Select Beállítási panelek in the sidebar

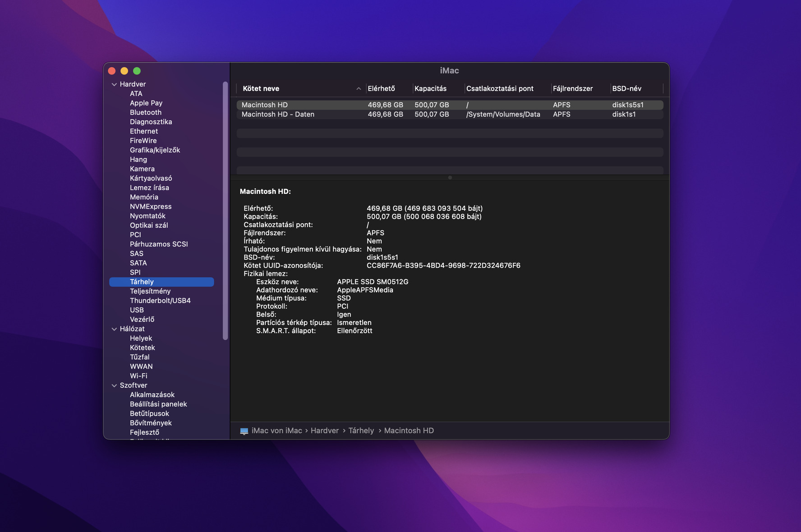click(159, 404)
